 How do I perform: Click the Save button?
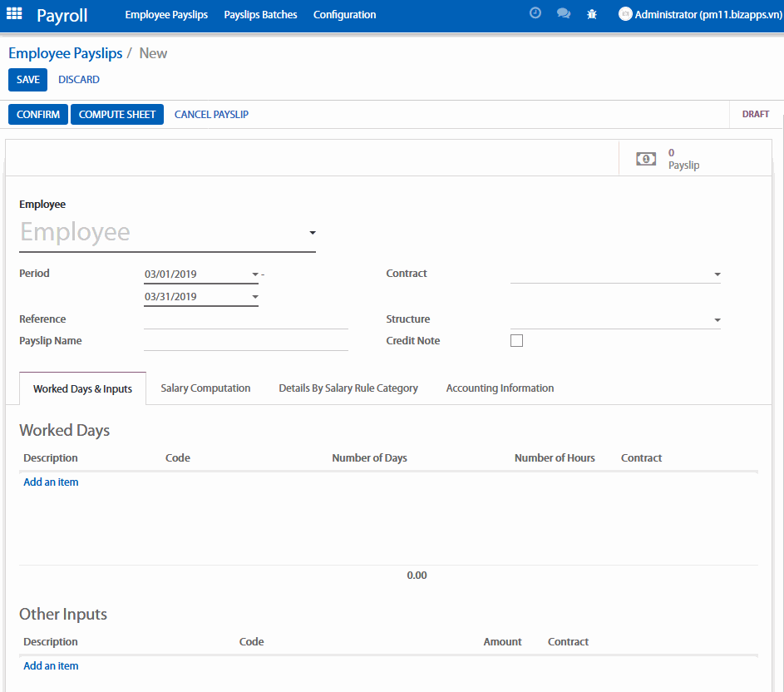[27, 80]
